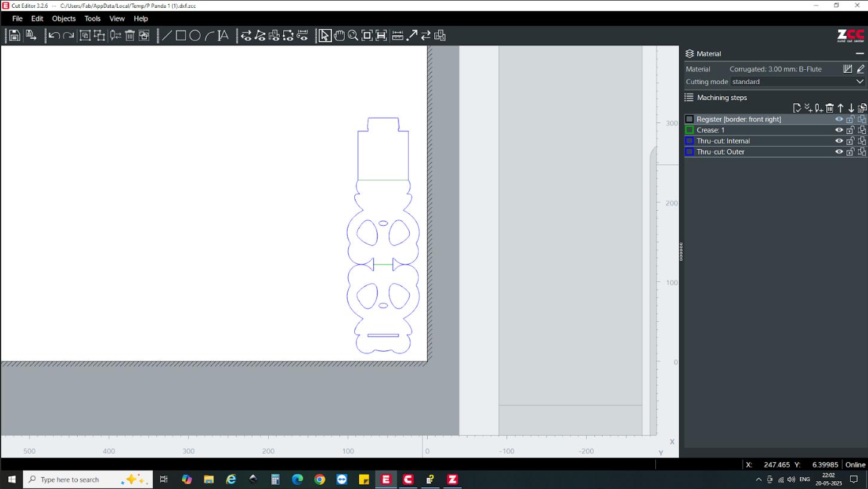The height and width of the screenshot is (489, 868).
Task: Open the Cutting mode dropdown
Action: click(x=798, y=82)
